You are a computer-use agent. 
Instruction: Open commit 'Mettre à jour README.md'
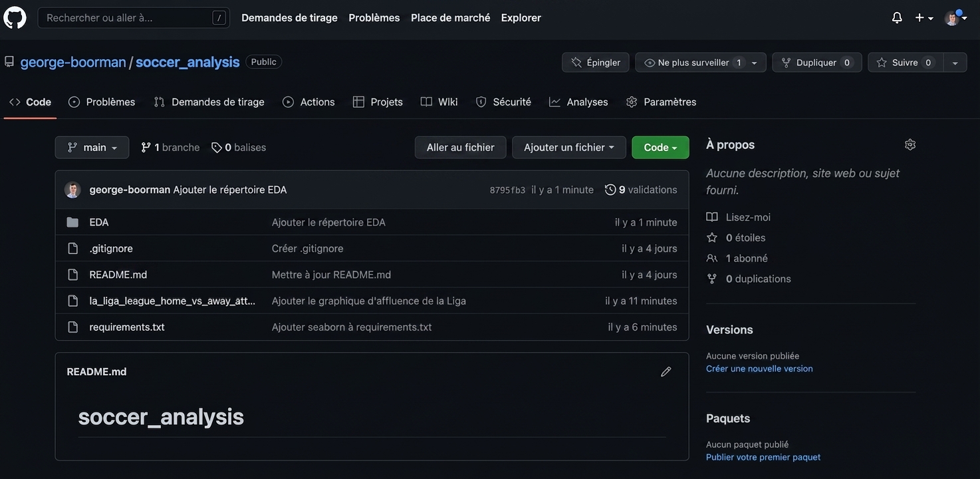(x=331, y=275)
